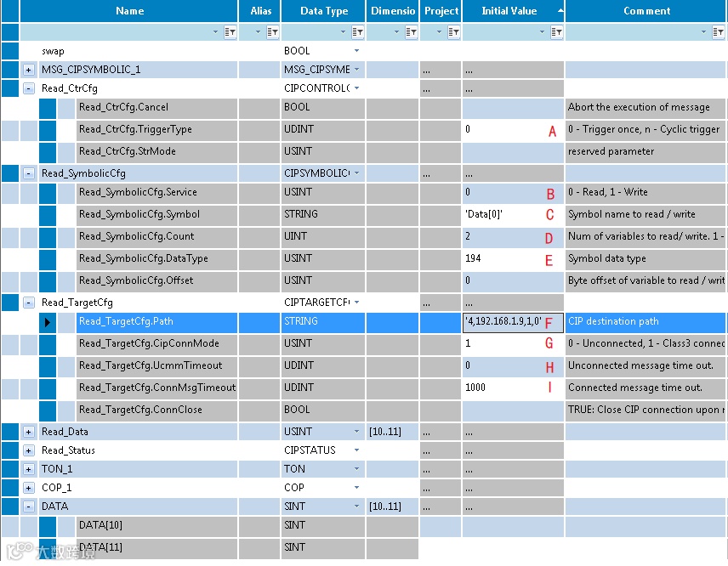Open data type dropdown for MSG_CIPSYMBOLIC_1
Screen dimensions: 728x566
(x=356, y=70)
